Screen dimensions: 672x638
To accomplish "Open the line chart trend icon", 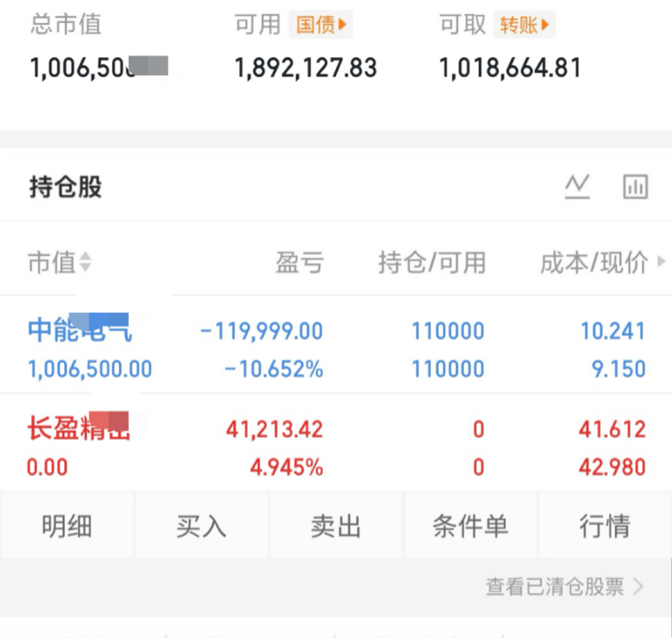I will [577, 186].
